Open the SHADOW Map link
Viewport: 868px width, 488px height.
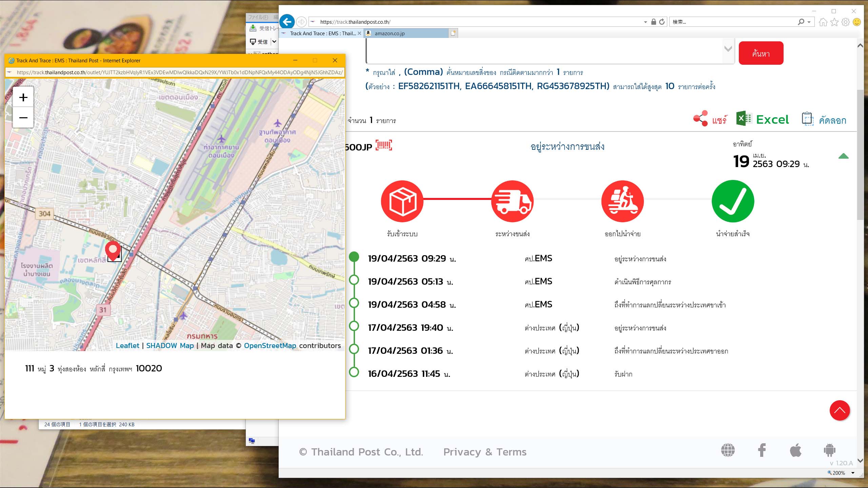tap(170, 345)
